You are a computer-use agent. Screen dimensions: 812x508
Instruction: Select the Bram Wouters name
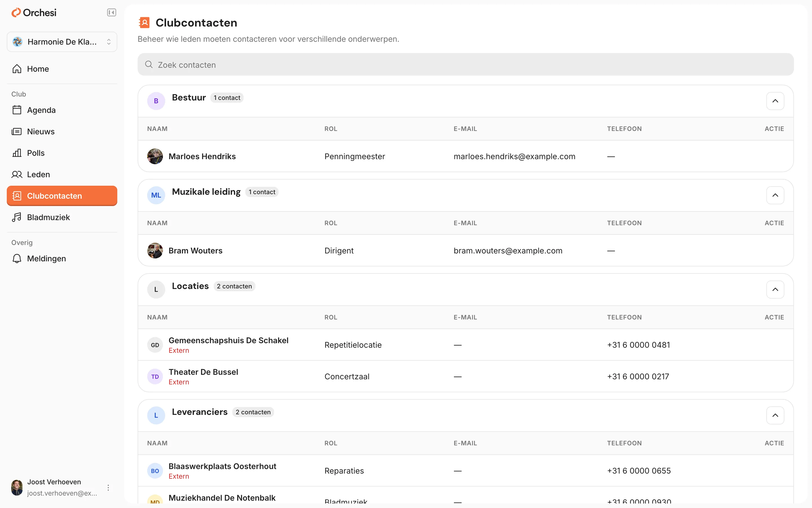click(x=195, y=251)
